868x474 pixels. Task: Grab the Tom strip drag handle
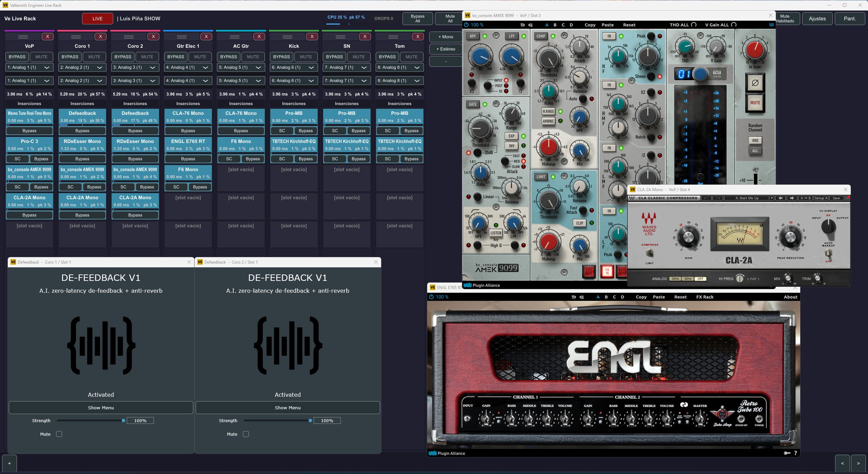[393, 37]
